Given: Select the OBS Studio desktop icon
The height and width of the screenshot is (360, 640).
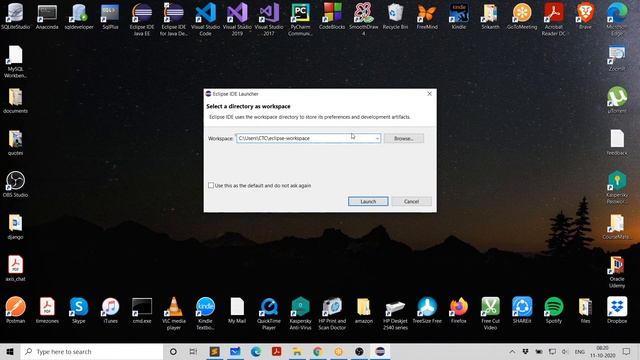Looking at the screenshot, I should click(16, 184).
